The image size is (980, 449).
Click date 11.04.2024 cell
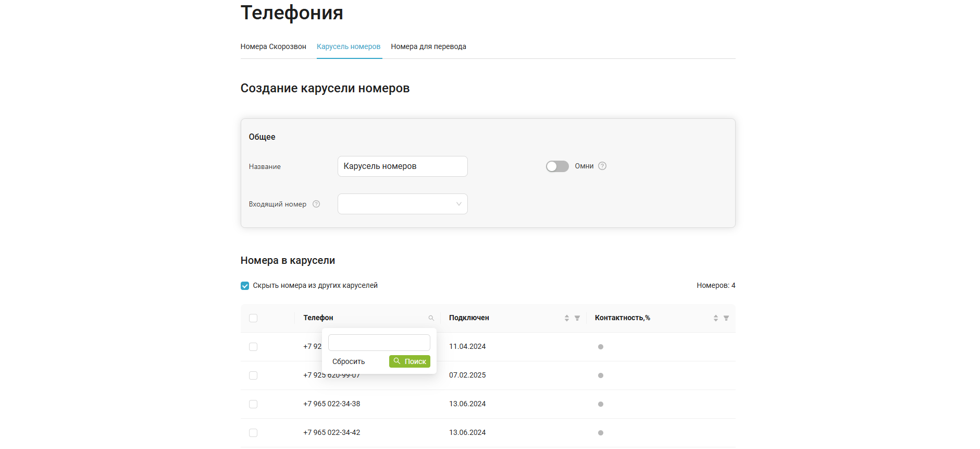pos(467,346)
